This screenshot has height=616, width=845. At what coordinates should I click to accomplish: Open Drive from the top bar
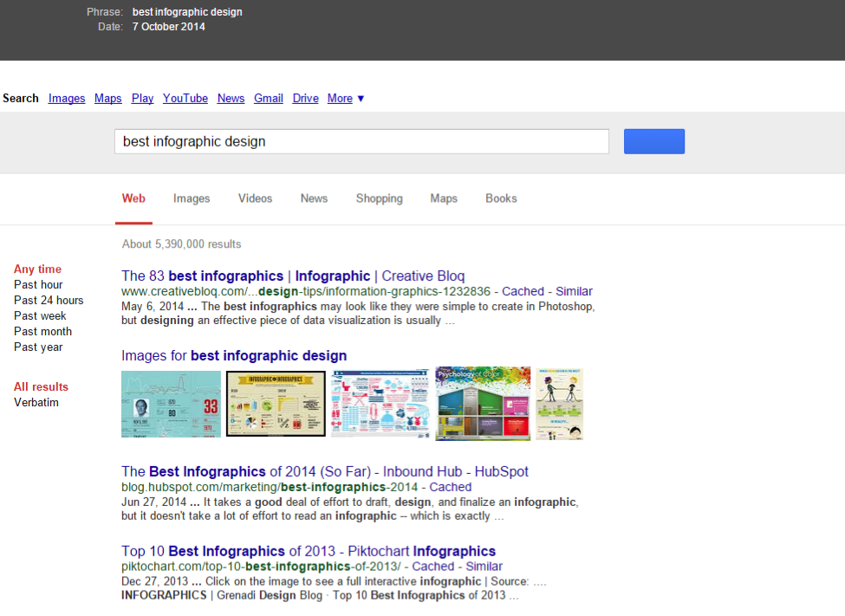point(306,98)
